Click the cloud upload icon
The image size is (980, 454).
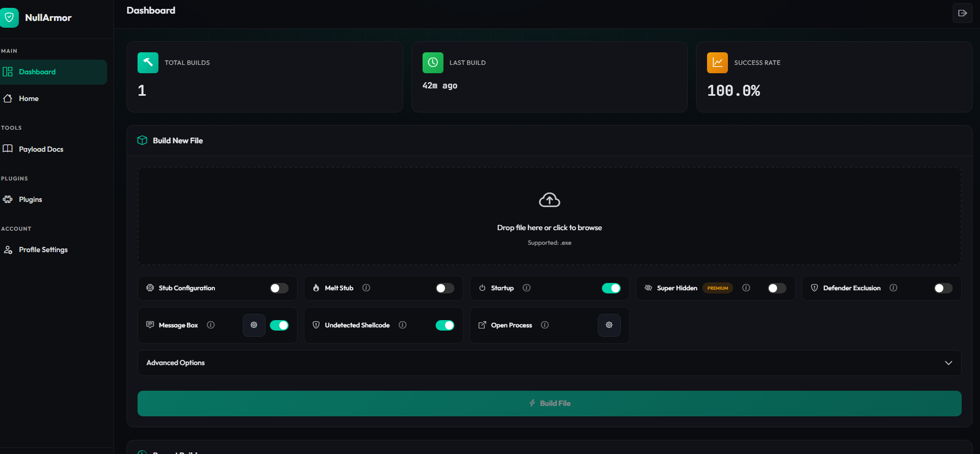550,200
